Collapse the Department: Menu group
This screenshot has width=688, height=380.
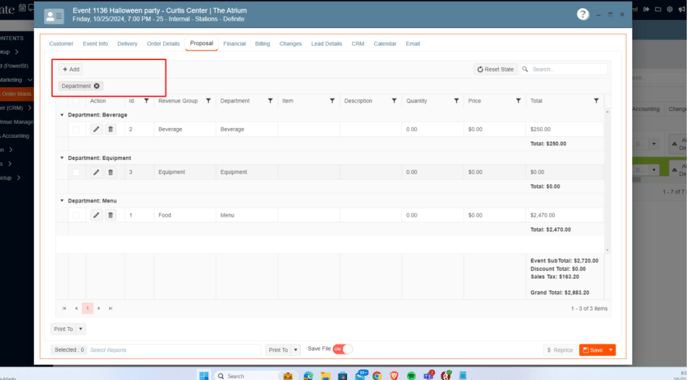[62, 201]
